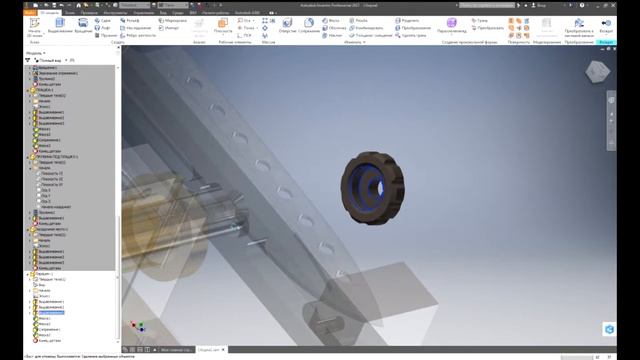
Task: Open the Точка (Point) dropdown arrow
Action: pyautogui.click(x=257, y=28)
